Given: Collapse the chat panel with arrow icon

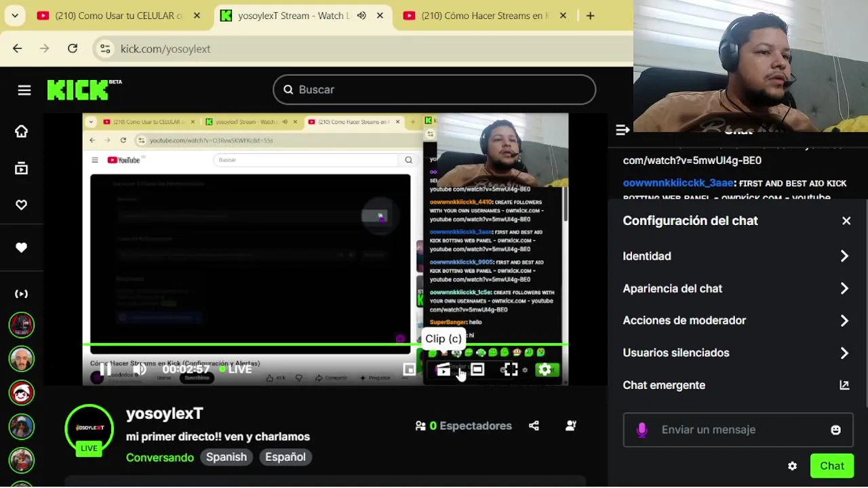Looking at the screenshot, I should pos(623,129).
